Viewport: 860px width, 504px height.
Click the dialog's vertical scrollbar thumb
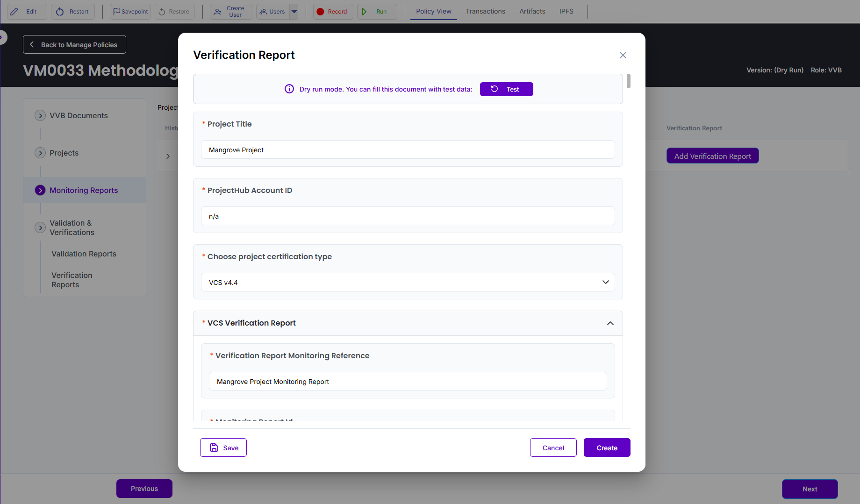click(629, 81)
